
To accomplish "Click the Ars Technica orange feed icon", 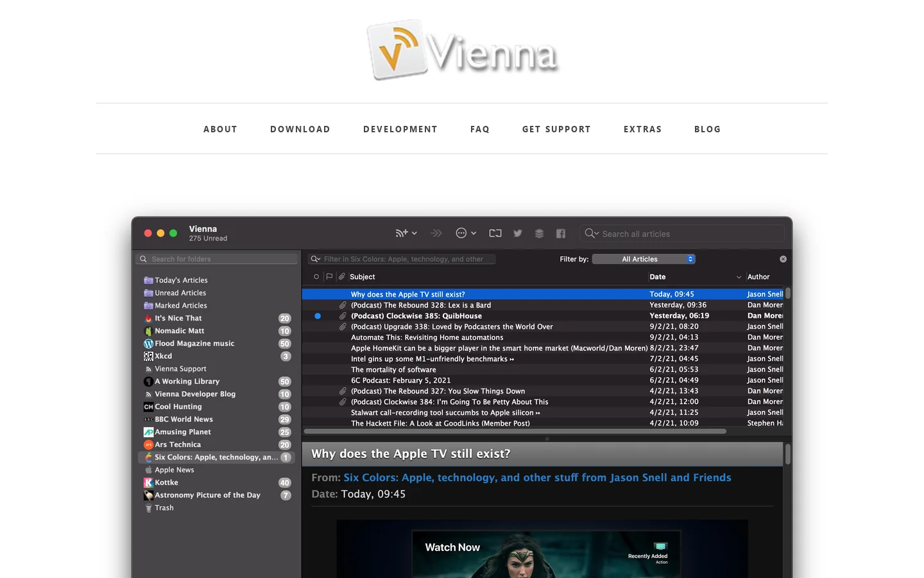I will (x=148, y=444).
